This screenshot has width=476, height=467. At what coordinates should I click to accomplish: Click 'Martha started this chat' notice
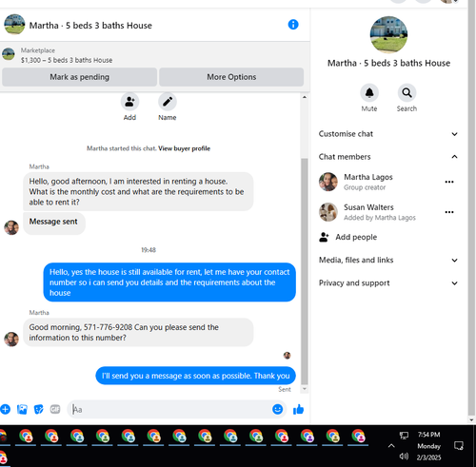[x=122, y=148]
